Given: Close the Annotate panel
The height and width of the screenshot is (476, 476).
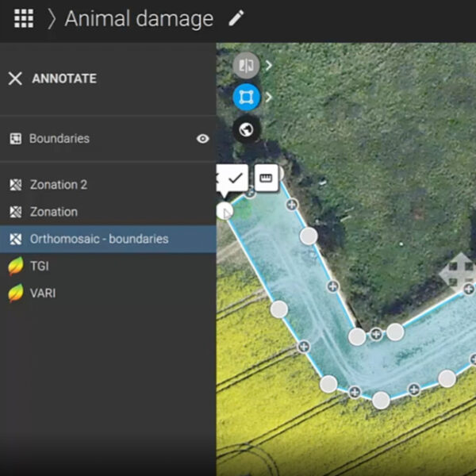Looking at the screenshot, I should click(15, 79).
